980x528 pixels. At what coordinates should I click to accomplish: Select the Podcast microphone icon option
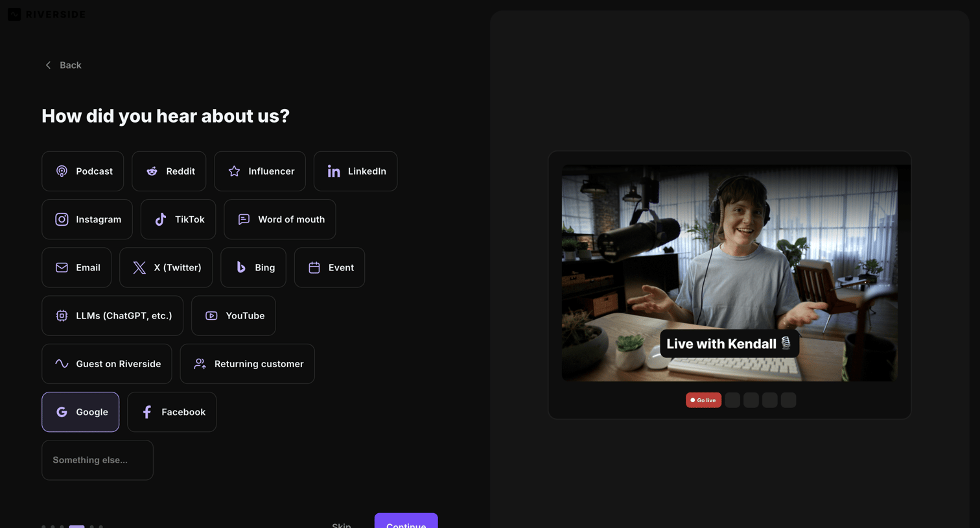(82, 171)
